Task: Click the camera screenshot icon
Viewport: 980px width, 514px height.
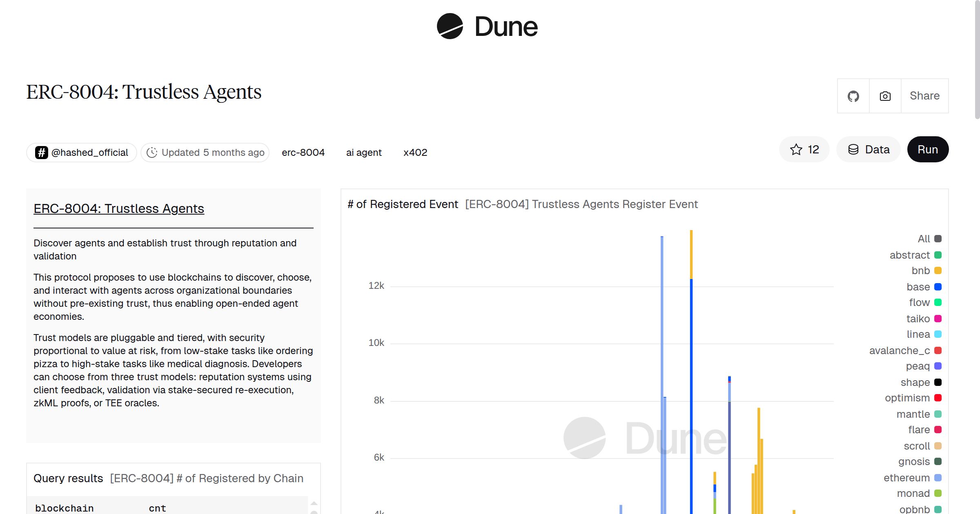Action: [884, 95]
